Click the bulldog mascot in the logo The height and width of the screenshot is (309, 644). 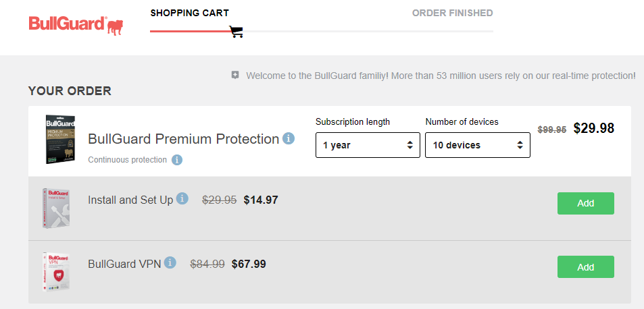[x=115, y=26]
